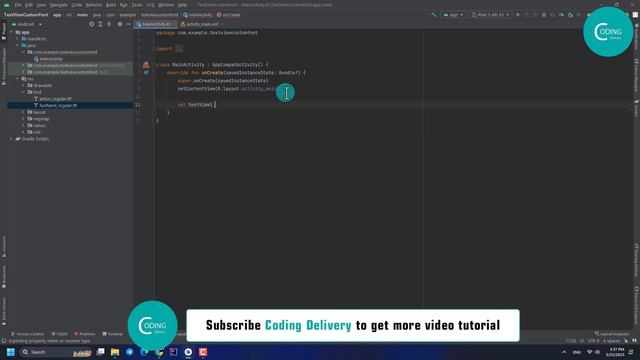Click the onCreate breadcrumb

pos(229,15)
